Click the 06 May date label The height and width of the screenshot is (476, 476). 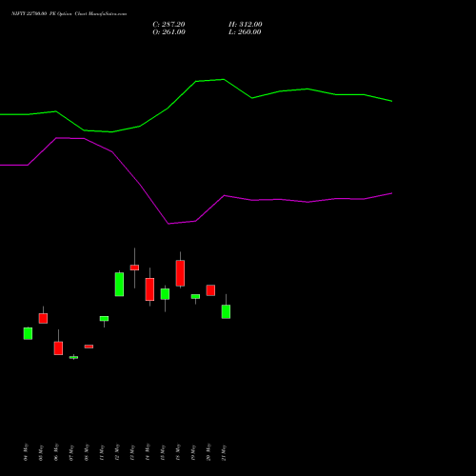click(56, 452)
